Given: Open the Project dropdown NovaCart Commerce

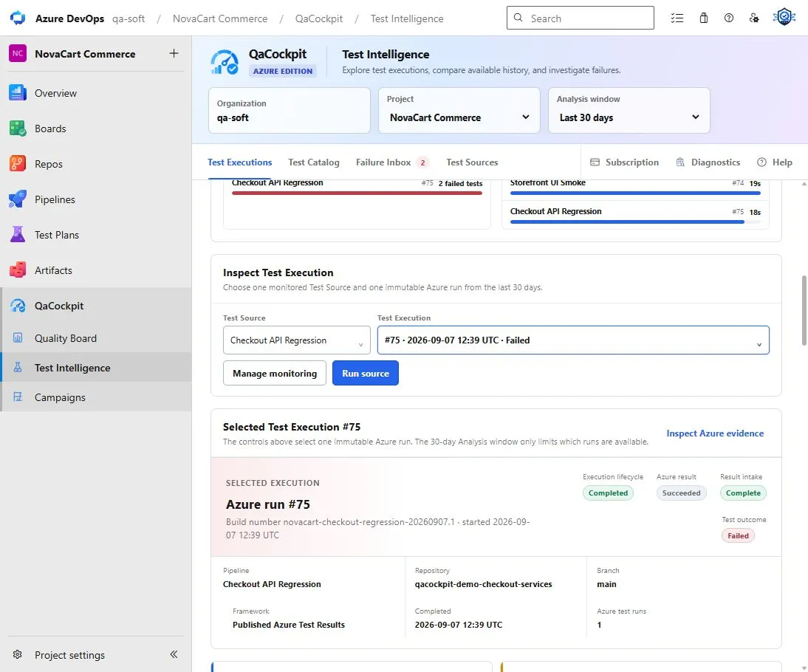Looking at the screenshot, I should point(459,117).
